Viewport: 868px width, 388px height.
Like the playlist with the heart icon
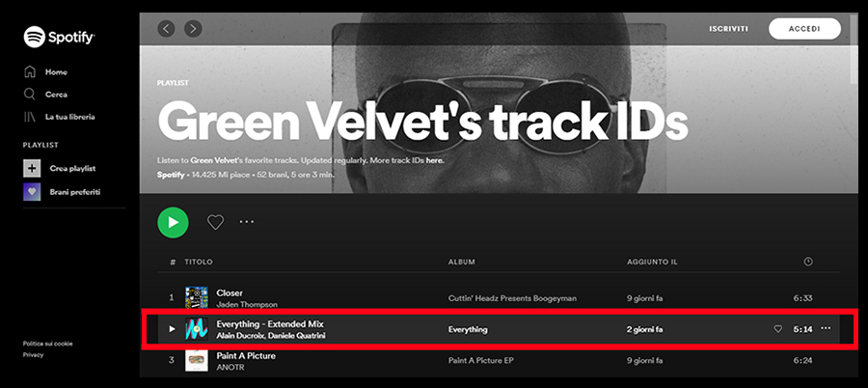tap(215, 222)
